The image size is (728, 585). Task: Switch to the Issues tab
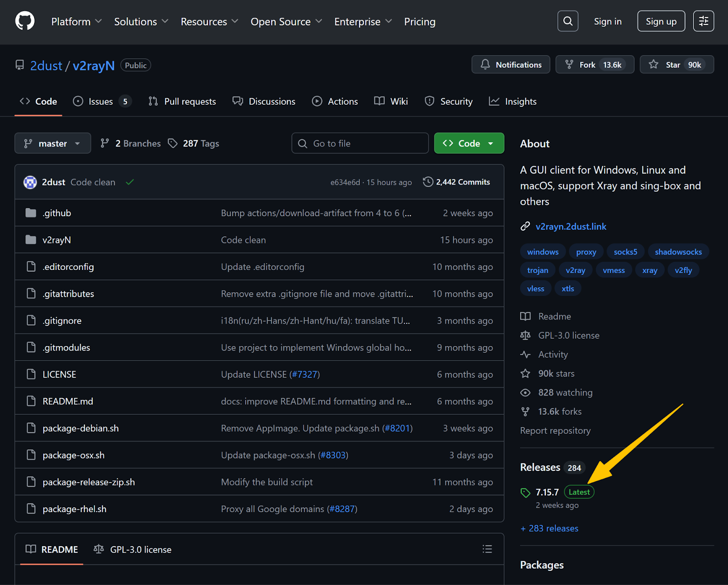coord(101,102)
